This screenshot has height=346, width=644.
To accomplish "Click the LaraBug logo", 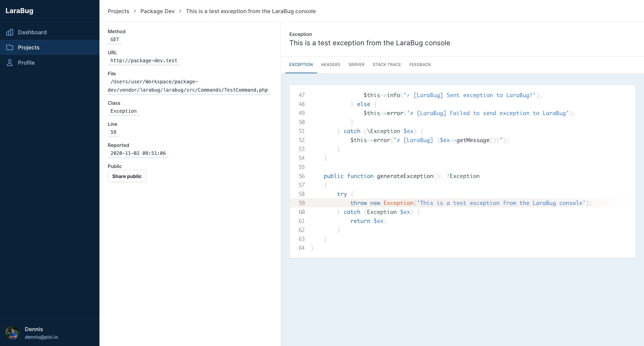I will click(x=19, y=11).
